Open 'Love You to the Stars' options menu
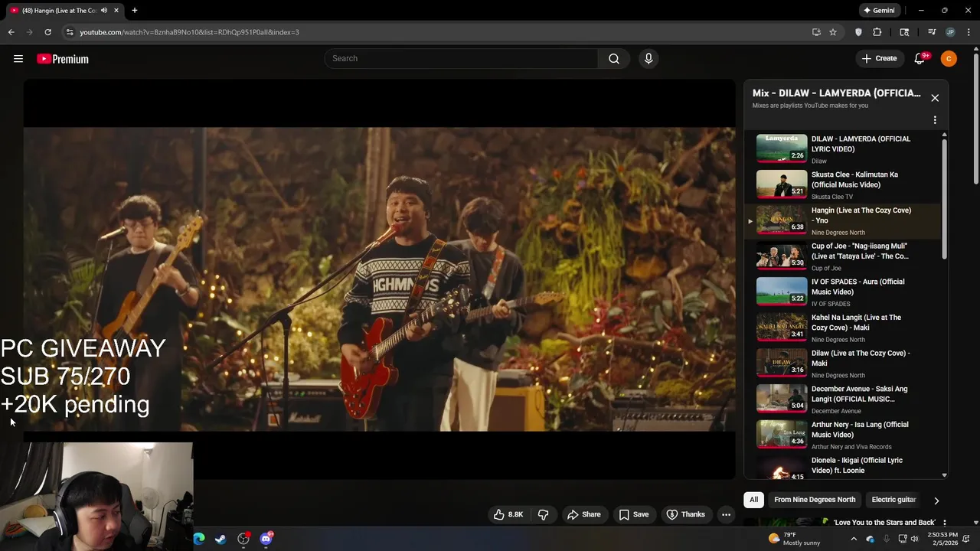Viewport: 980px width, 551px height. tap(944, 523)
